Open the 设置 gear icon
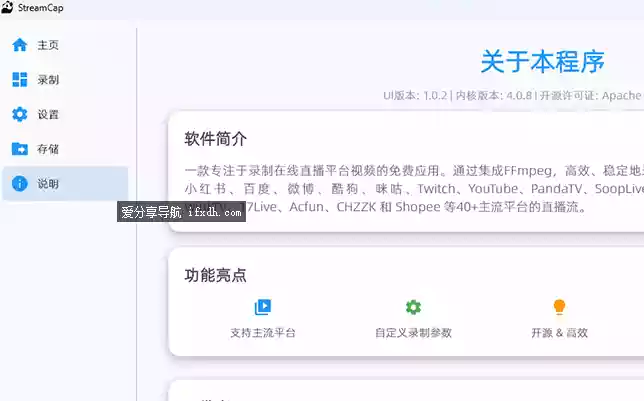This screenshot has width=644, height=401. [19, 114]
